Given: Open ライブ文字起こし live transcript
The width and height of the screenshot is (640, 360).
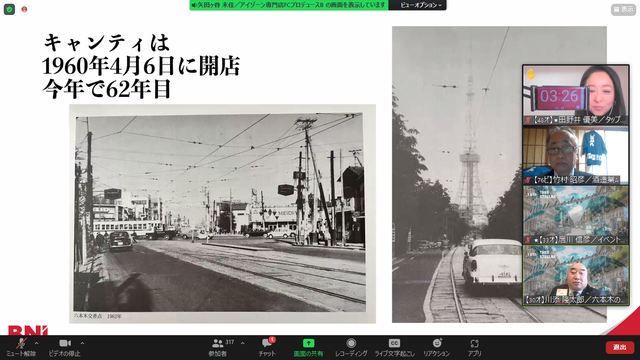Looking at the screenshot, I should [x=394, y=348].
